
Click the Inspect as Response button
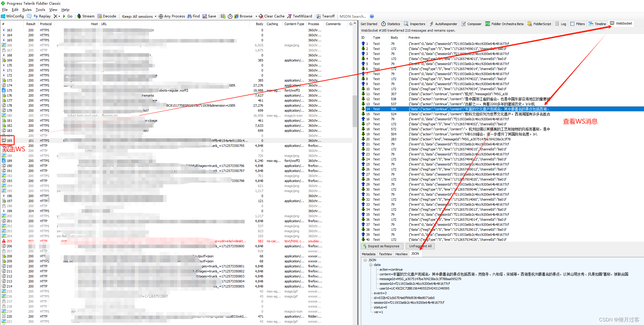[x=382, y=246]
